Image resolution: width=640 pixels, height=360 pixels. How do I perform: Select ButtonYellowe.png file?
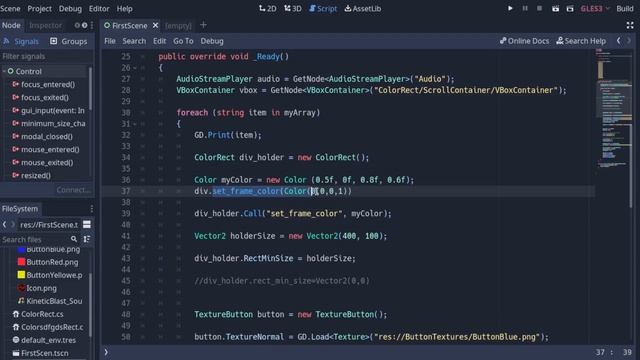50,275
